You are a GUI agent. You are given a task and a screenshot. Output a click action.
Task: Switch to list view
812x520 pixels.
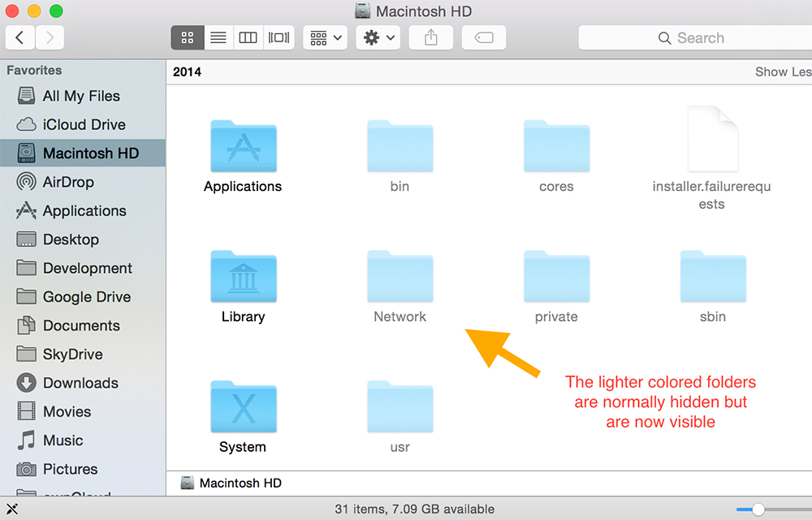pyautogui.click(x=218, y=37)
